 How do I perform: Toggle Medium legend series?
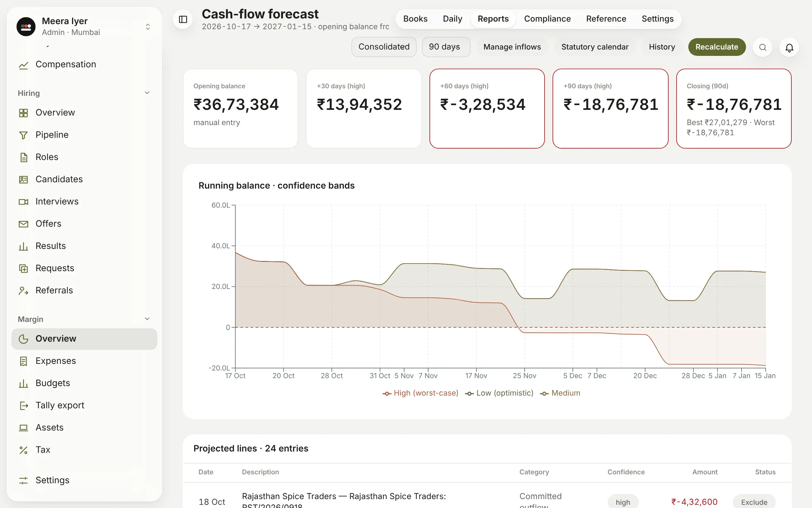point(560,393)
